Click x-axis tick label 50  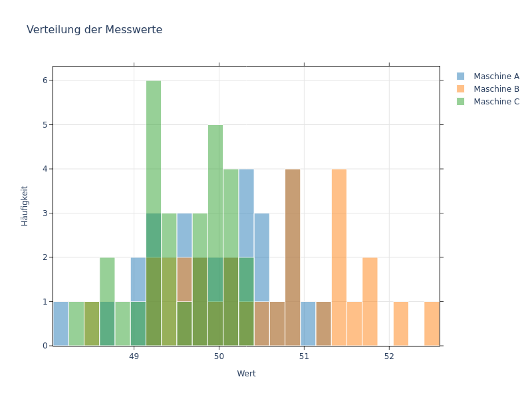(219, 356)
